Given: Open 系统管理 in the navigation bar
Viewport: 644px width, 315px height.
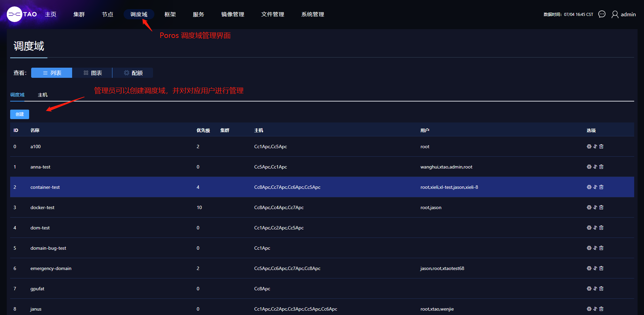Looking at the screenshot, I should click(313, 14).
